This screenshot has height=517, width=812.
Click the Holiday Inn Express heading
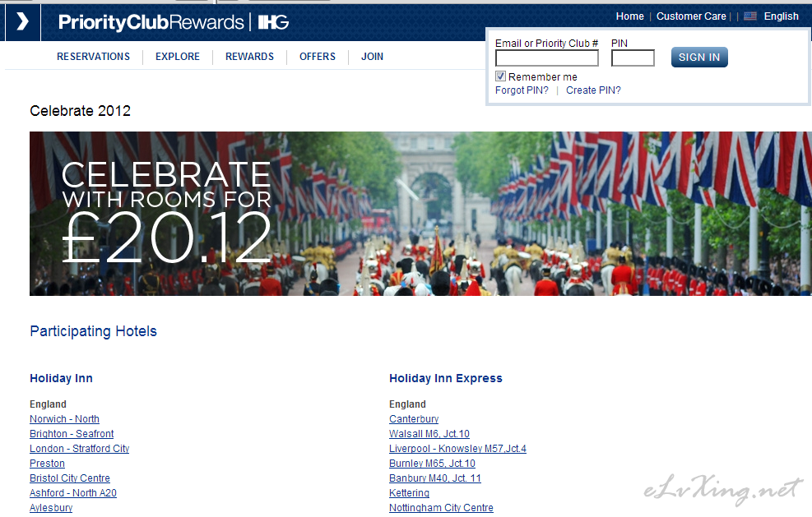click(446, 378)
